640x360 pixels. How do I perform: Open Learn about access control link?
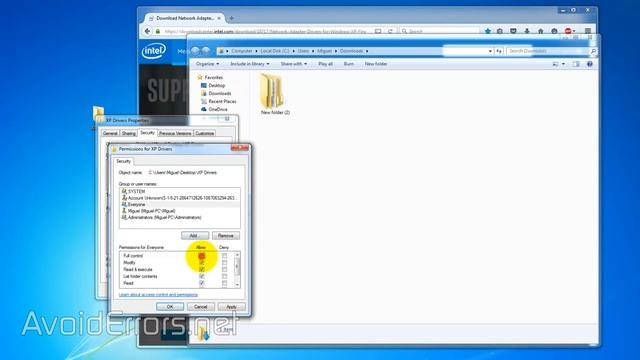tap(158, 295)
